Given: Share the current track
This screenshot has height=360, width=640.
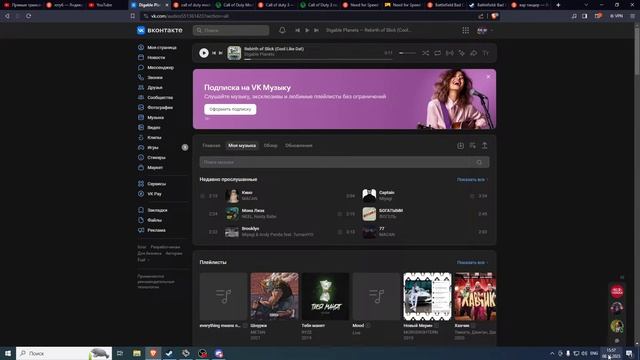Looking at the screenshot, I should pyautogui.click(x=473, y=53).
